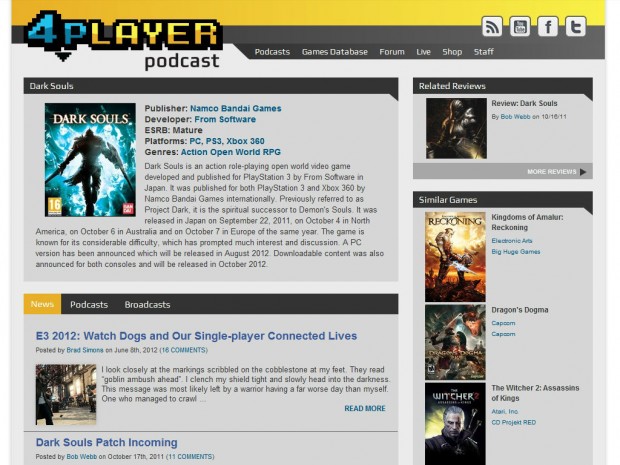
Task: Open Games Database in navigation
Action: tap(335, 52)
